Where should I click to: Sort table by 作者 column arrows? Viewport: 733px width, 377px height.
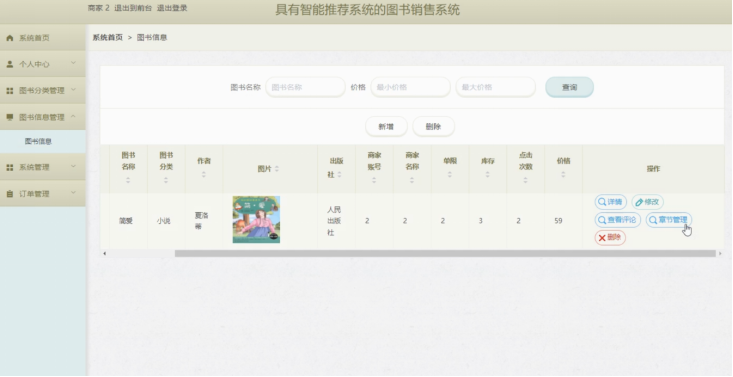point(204,174)
